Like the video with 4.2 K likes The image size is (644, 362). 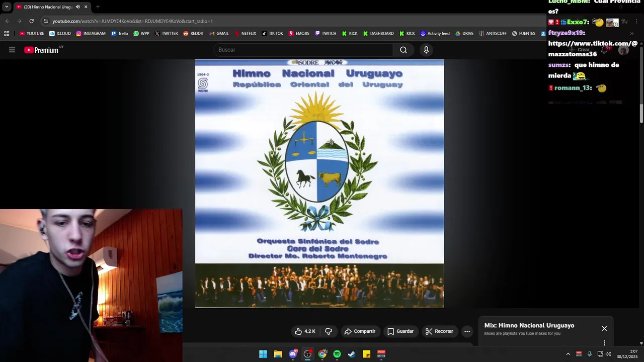pyautogui.click(x=305, y=331)
